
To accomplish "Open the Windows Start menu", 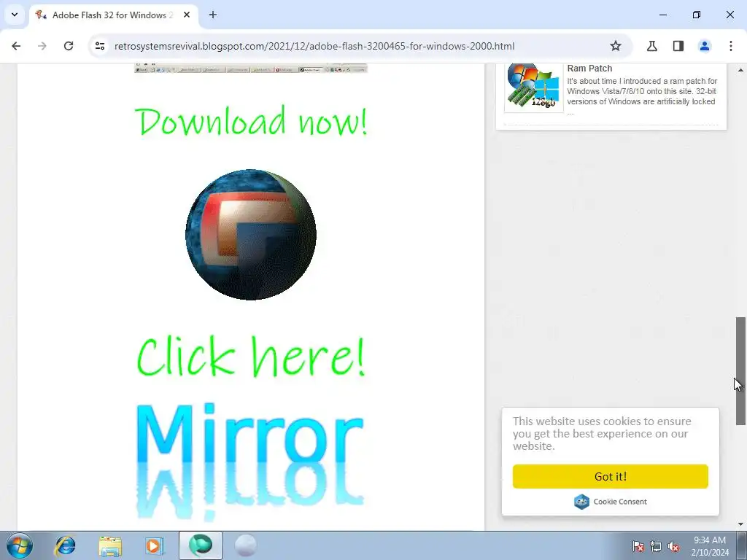I will point(20,545).
